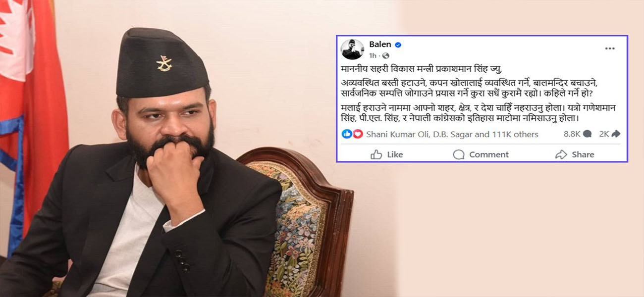Open the 1h post timestamp

[x=373, y=55]
